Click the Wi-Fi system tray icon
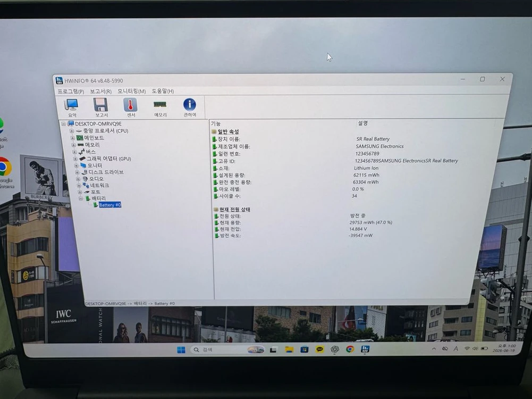Viewport: 532px width, 399px height. coord(467,348)
